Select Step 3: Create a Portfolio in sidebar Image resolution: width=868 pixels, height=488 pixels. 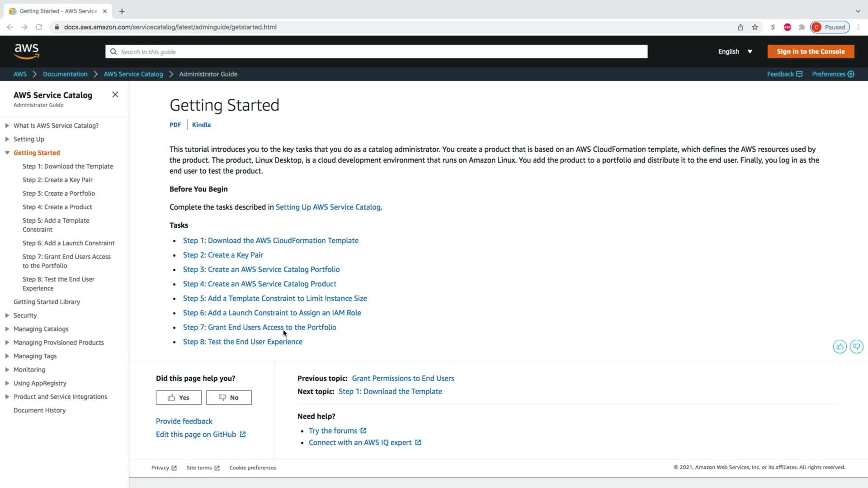click(59, 193)
